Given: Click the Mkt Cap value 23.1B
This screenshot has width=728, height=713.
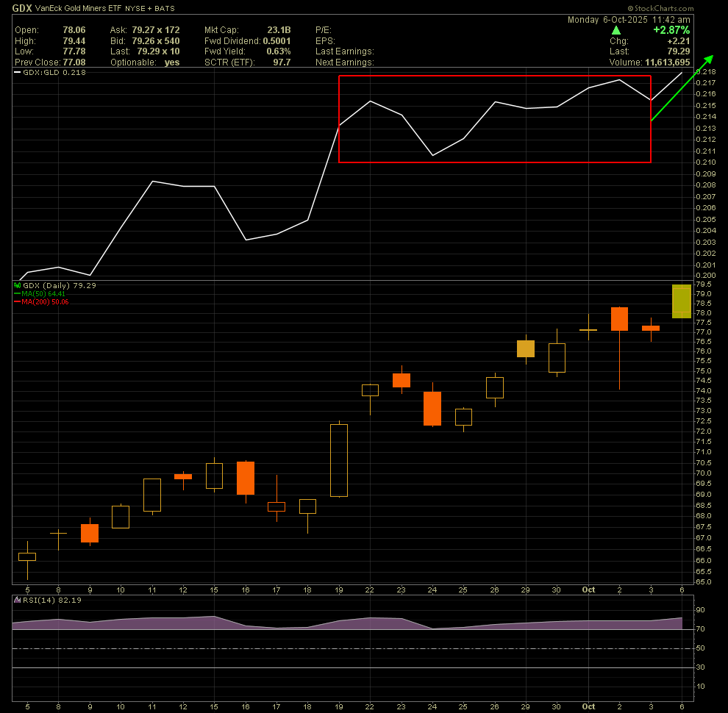Looking at the screenshot, I should click(279, 30).
